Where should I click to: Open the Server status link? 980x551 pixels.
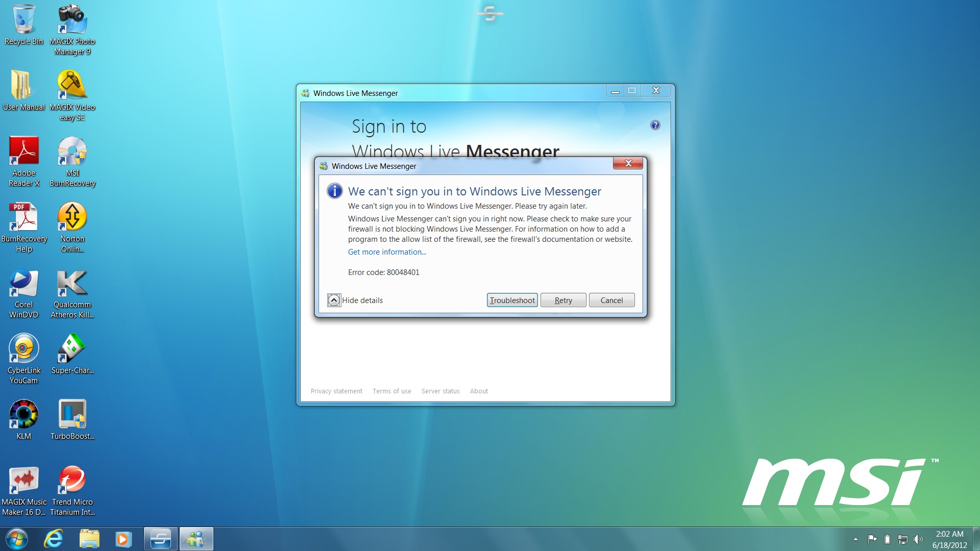440,391
